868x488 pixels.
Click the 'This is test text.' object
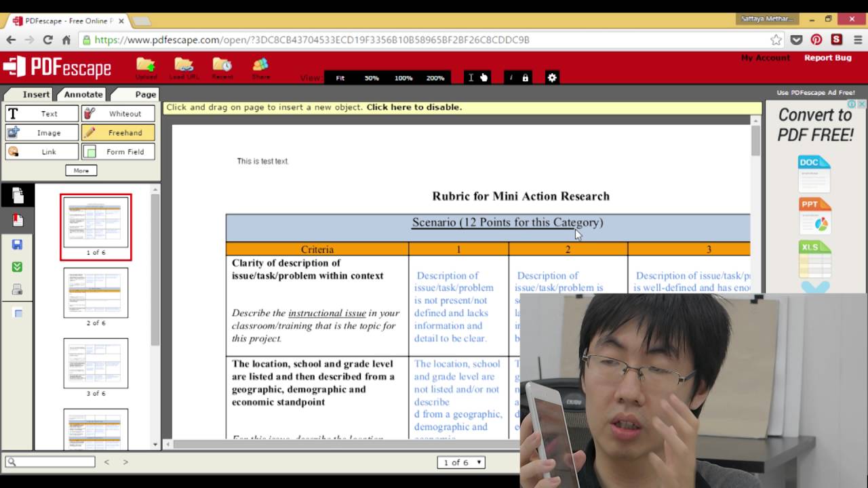pyautogui.click(x=262, y=161)
